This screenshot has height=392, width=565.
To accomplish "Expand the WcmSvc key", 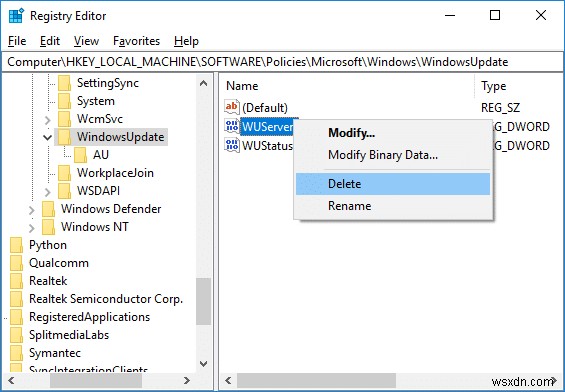I will pyautogui.click(x=48, y=120).
